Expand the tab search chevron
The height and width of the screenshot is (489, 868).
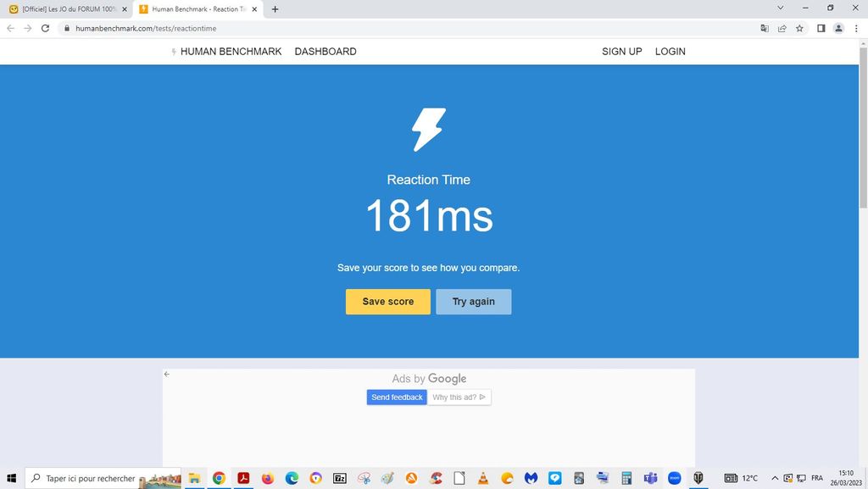781,8
